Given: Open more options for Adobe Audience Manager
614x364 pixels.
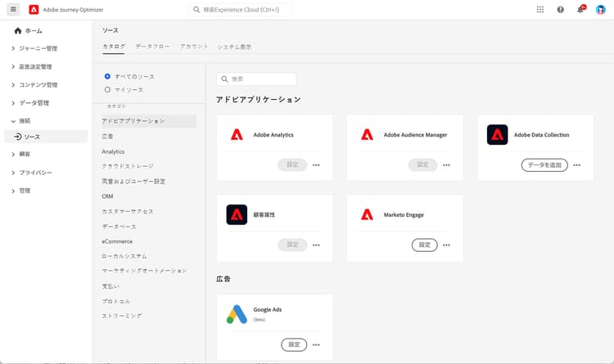Looking at the screenshot, I should (446, 165).
